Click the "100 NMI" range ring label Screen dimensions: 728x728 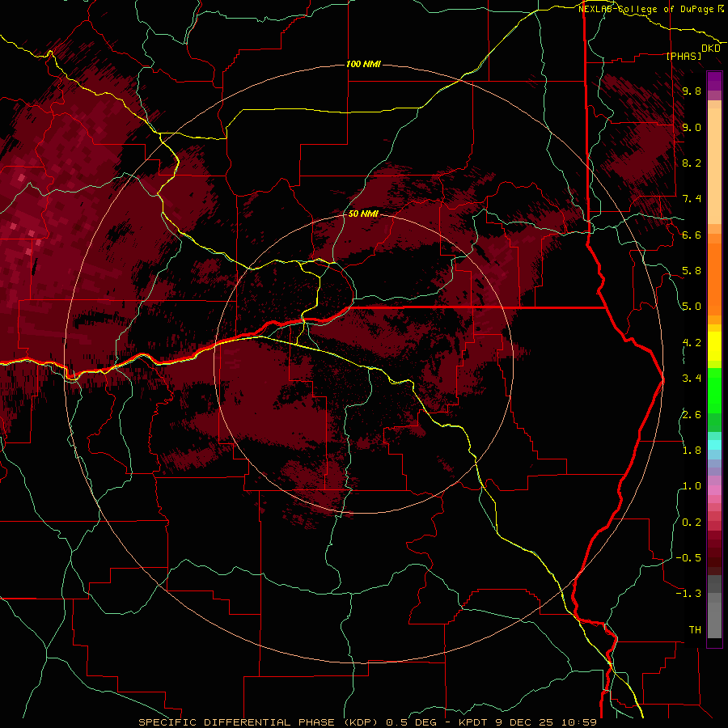click(363, 64)
